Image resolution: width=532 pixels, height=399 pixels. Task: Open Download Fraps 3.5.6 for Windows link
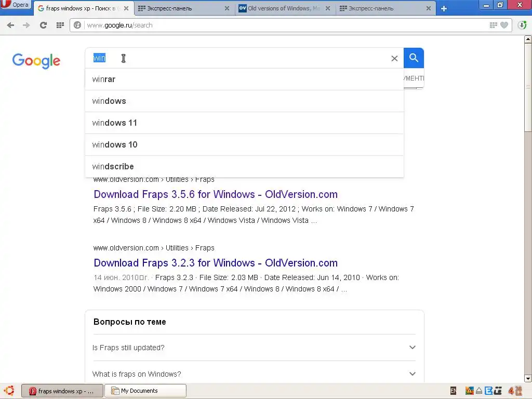pyautogui.click(x=216, y=194)
